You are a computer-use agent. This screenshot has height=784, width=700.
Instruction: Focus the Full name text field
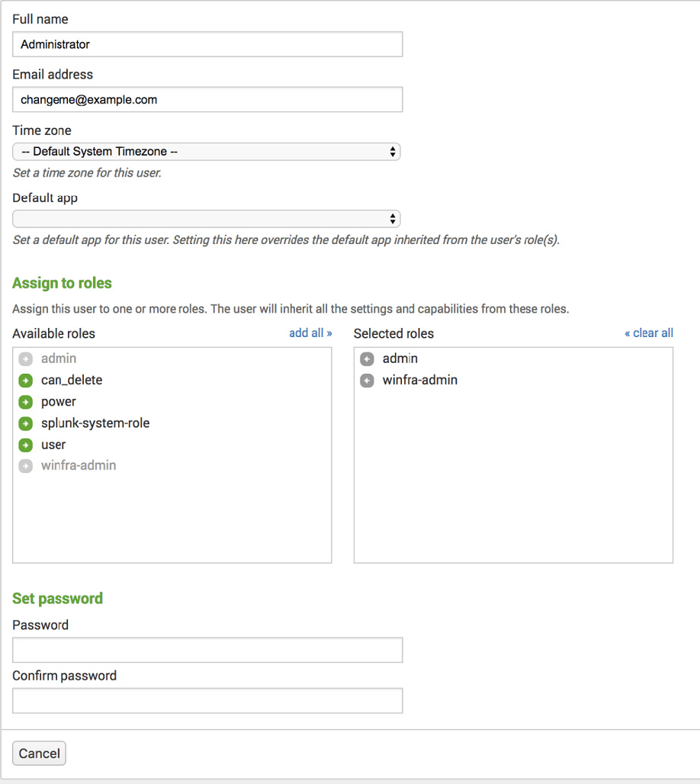207,44
